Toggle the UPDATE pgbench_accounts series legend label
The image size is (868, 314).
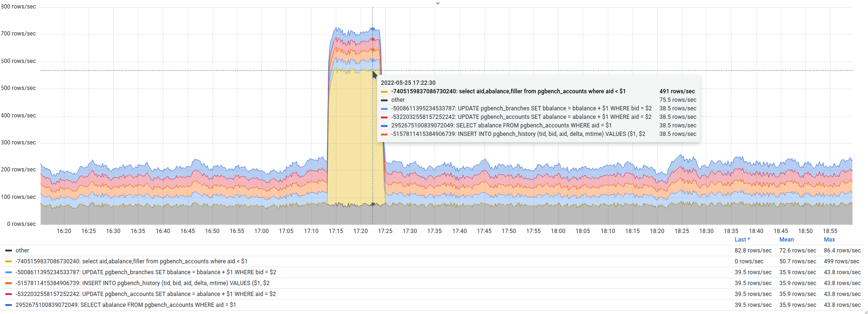tap(146, 294)
